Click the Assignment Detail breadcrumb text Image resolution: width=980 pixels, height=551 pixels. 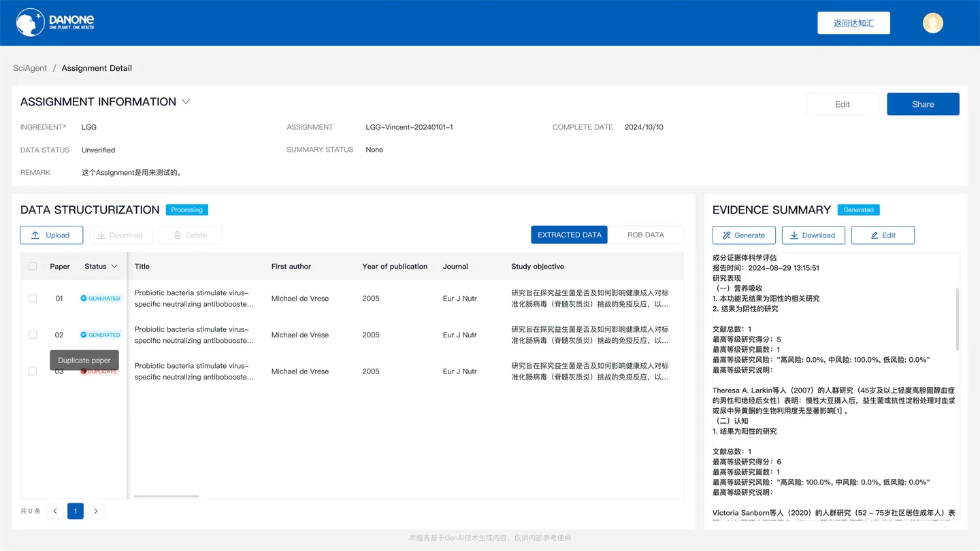(x=97, y=68)
